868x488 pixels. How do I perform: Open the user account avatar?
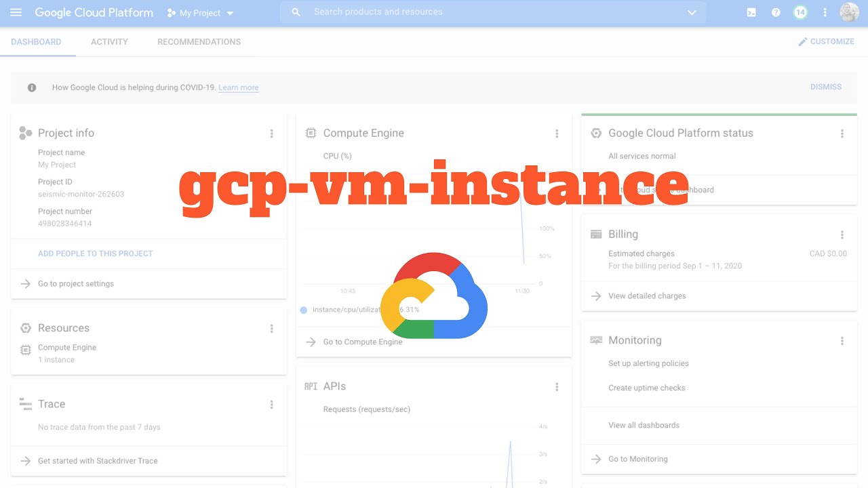click(849, 12)
